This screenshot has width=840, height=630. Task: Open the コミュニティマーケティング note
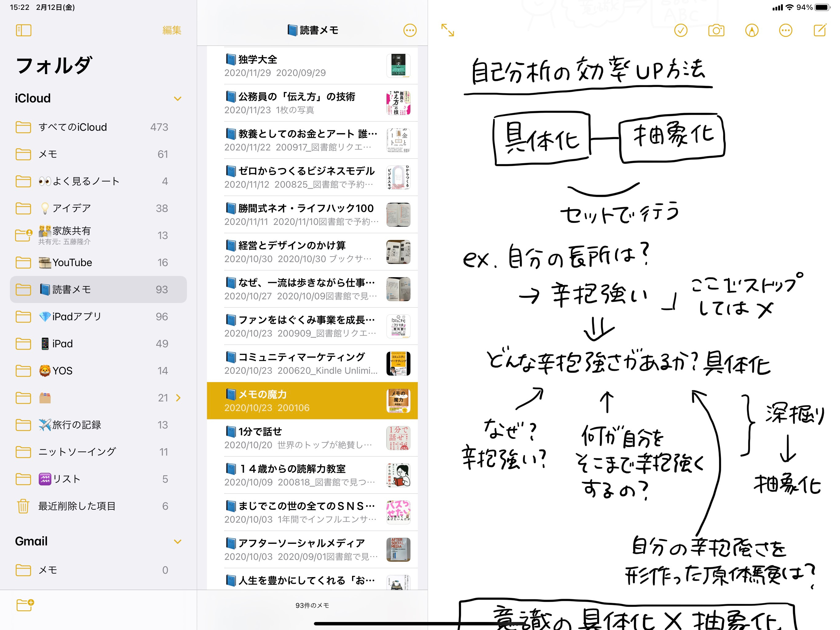click(312, 364)
